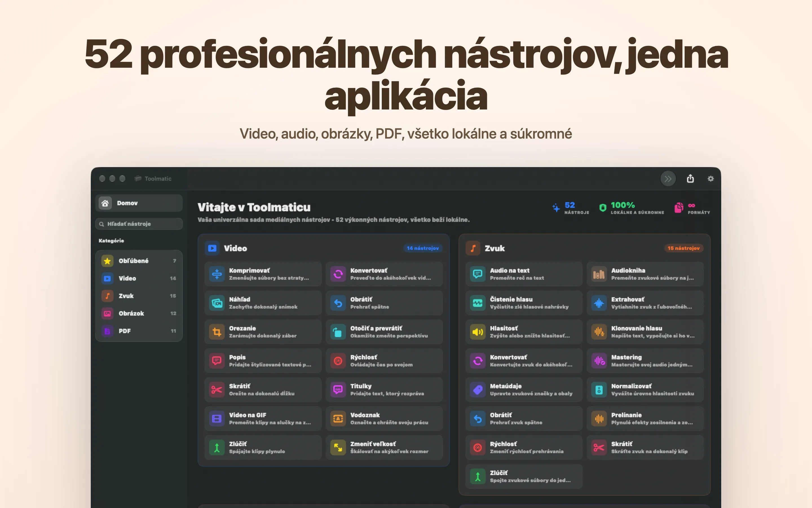Open the Zmeniť veľkosť tool card
Viewport: 812px width, 508px height.
(x=384, y=448)
